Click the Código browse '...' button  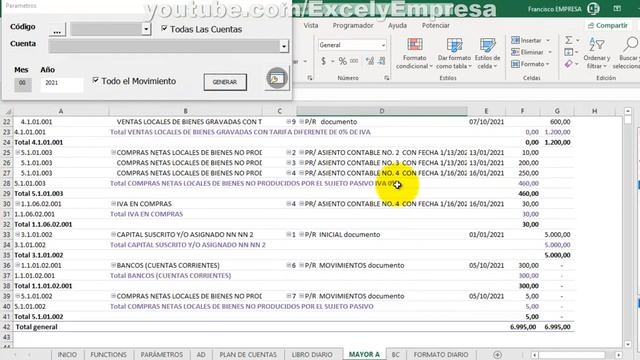click(x=57, y=31)
